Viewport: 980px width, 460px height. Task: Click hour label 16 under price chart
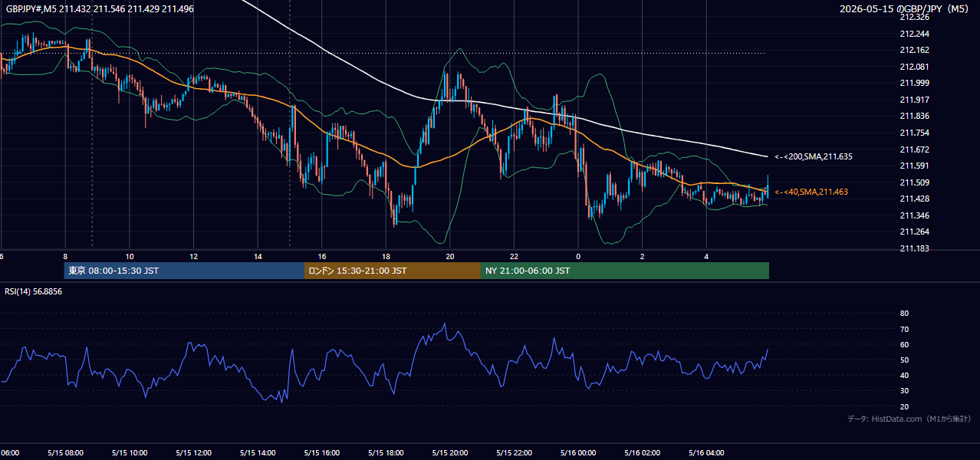point(322,257)
